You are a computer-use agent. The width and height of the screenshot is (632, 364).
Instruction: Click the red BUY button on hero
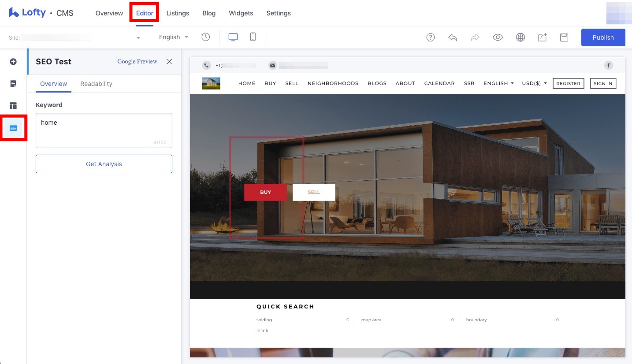[x=265, y=192]
